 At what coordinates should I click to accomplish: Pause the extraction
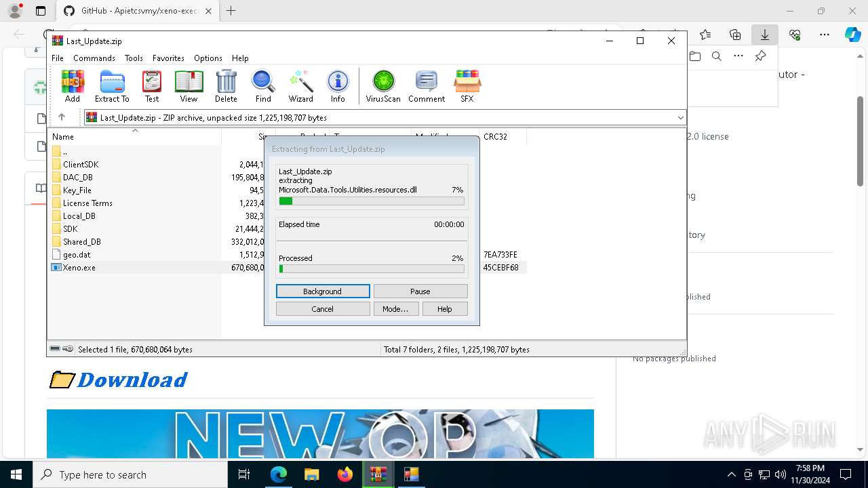(420, 291)
